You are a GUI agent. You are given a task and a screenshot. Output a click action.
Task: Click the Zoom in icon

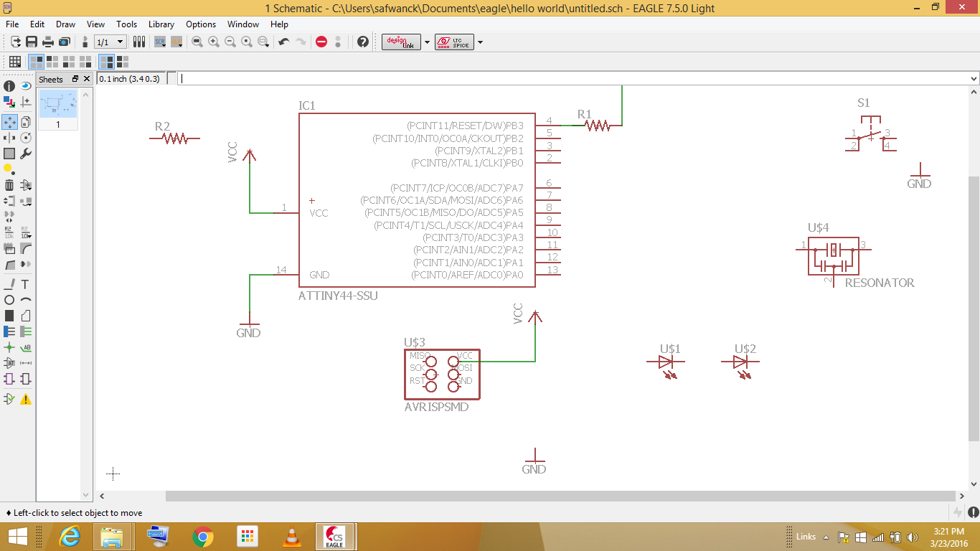coord(214,42)
